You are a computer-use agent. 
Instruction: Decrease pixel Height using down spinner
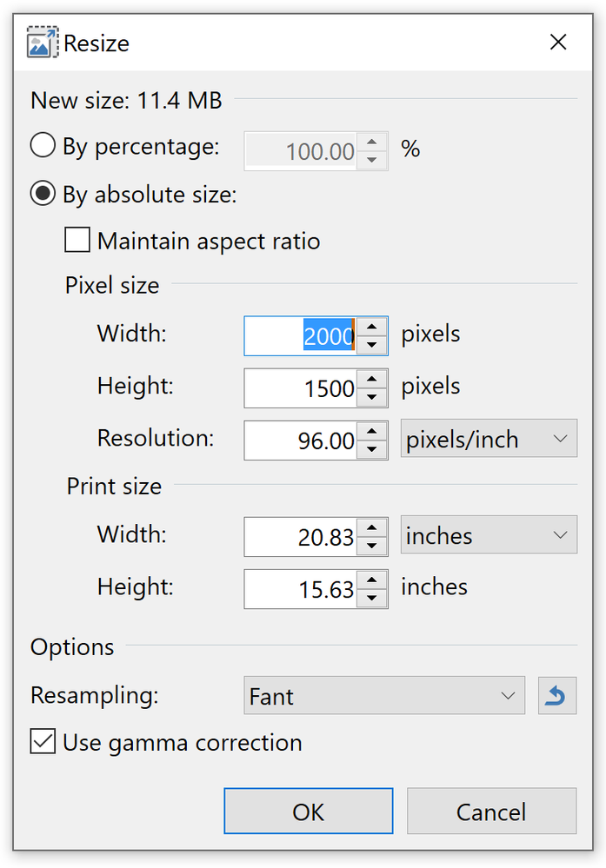[372, 397]
